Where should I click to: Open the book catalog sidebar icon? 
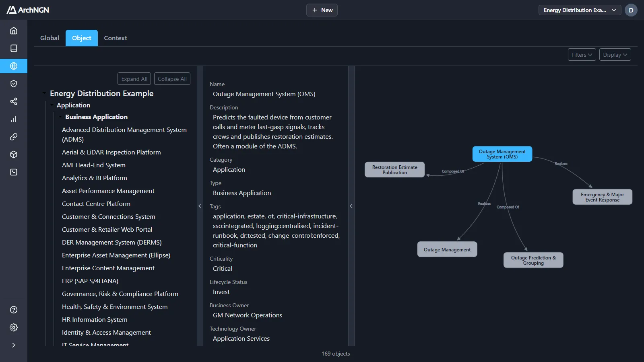14,48
